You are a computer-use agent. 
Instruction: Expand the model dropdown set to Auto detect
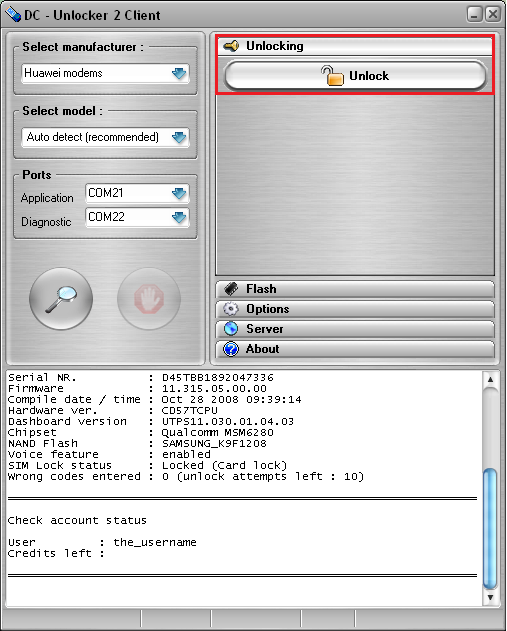[105, 137]
